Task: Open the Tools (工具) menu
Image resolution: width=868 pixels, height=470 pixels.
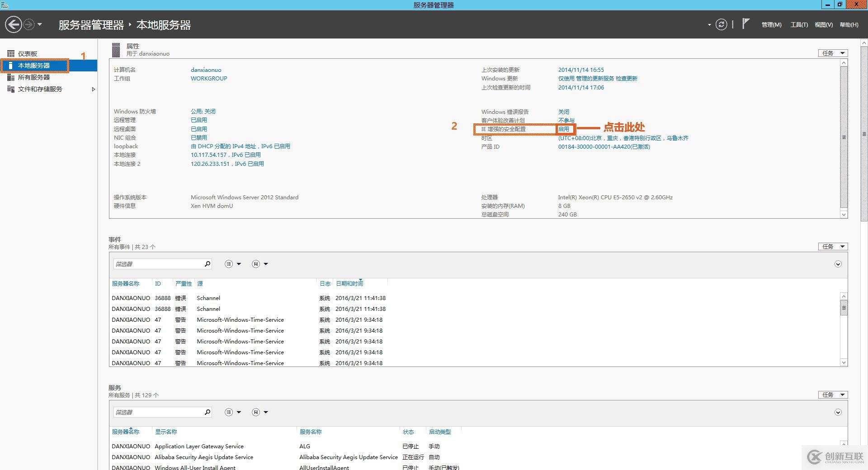Action: 799,25
